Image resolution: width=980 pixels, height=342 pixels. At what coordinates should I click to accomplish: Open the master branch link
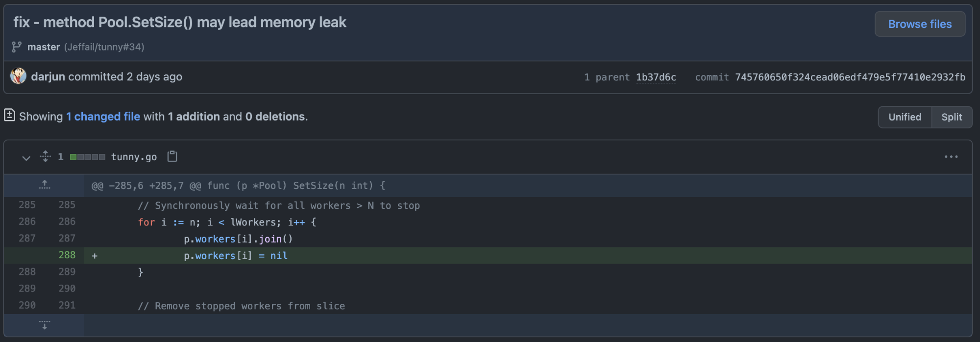tap(44, 47)
